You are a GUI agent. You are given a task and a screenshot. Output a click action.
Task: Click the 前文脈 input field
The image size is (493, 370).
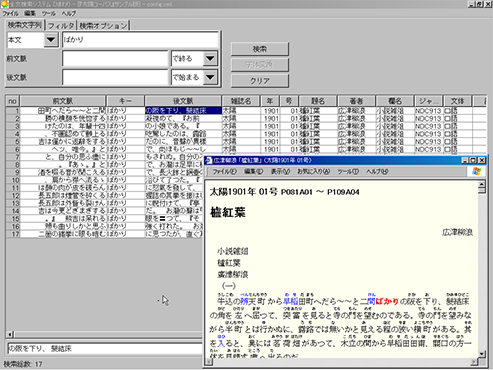[115, 59]
